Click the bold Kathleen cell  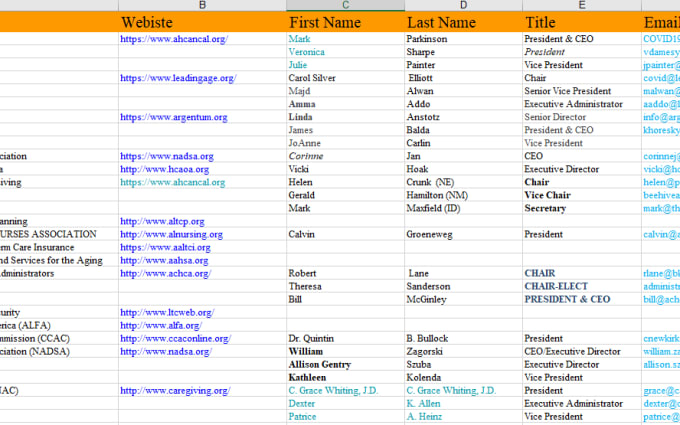[x=345, y=377]
